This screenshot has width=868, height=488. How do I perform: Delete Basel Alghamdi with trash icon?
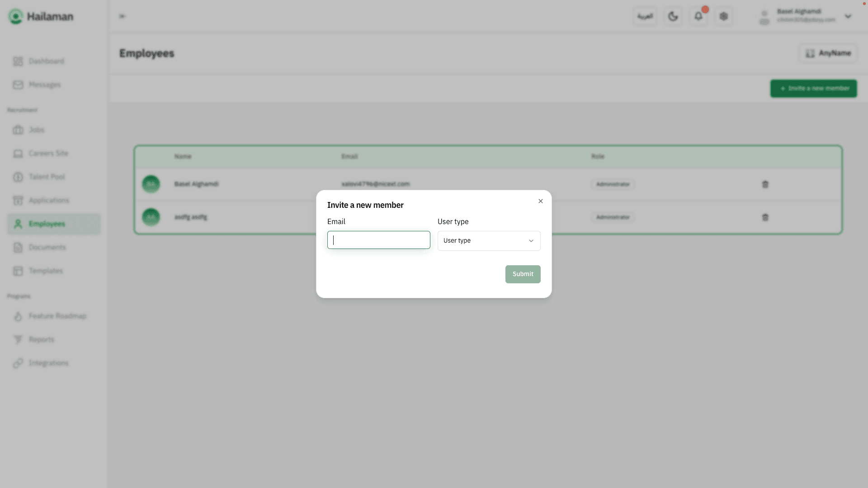tap(765, 184)
